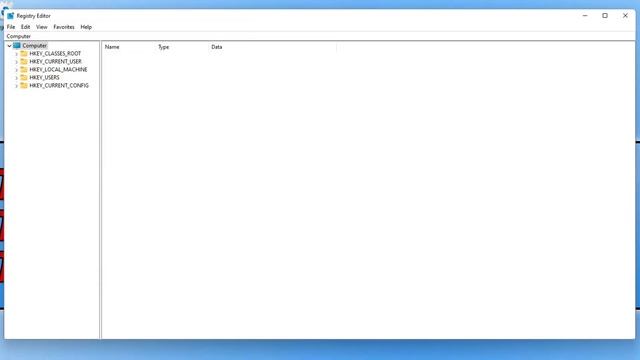The height and width of the screenshot is (360, 640).
Task: Click the HKEY_CLASSES_ROOT folder icon
Action: [24, 53]
